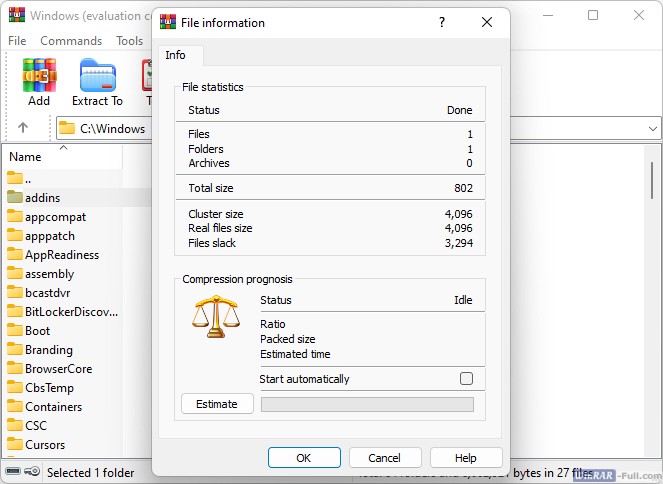Click the Add archive toolbar icon
Screen dimensions: 663x484
(x=39, y=76)
